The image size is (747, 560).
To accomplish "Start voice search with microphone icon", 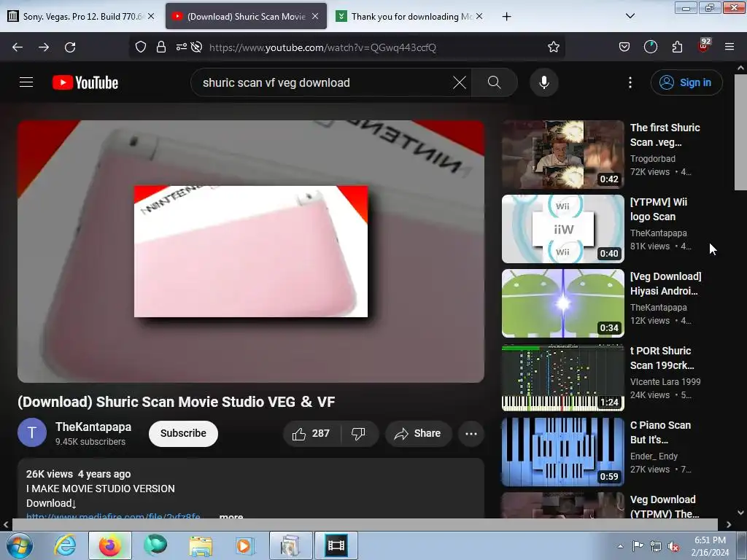I will 543,82.
